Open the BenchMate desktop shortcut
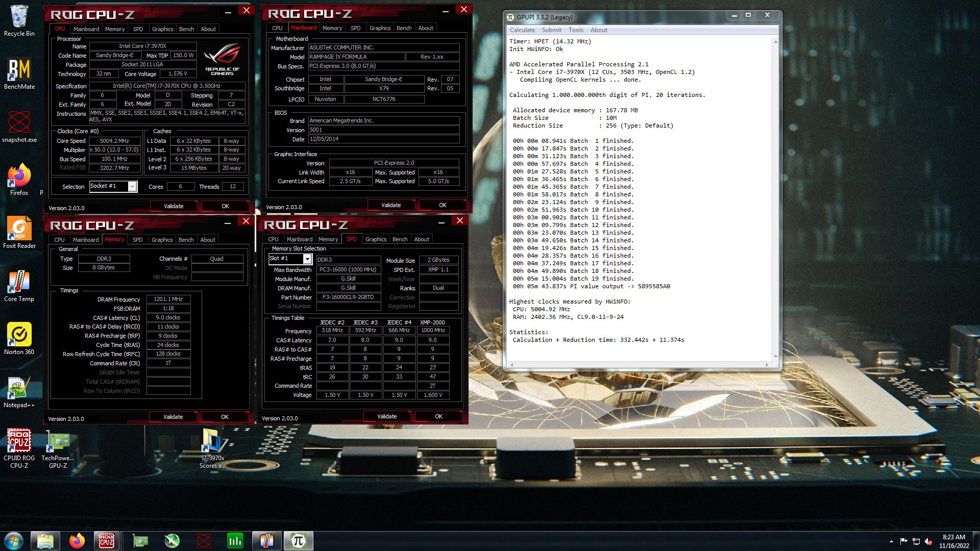980x551 pixels. pyautogui.click(x=19, y=74)
